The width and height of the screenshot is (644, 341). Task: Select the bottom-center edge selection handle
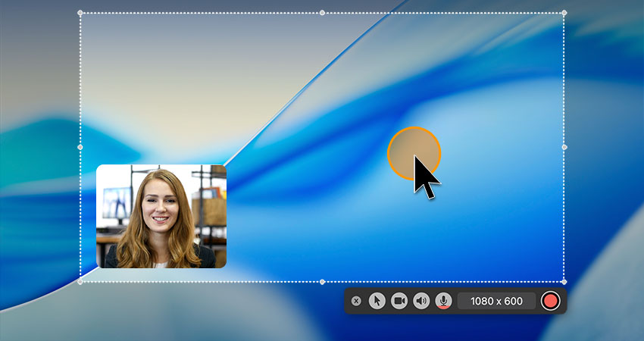click(323, 282)
